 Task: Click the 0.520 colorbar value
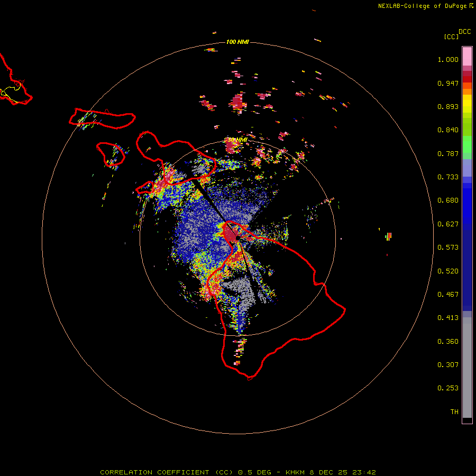[x=448, y=271]
